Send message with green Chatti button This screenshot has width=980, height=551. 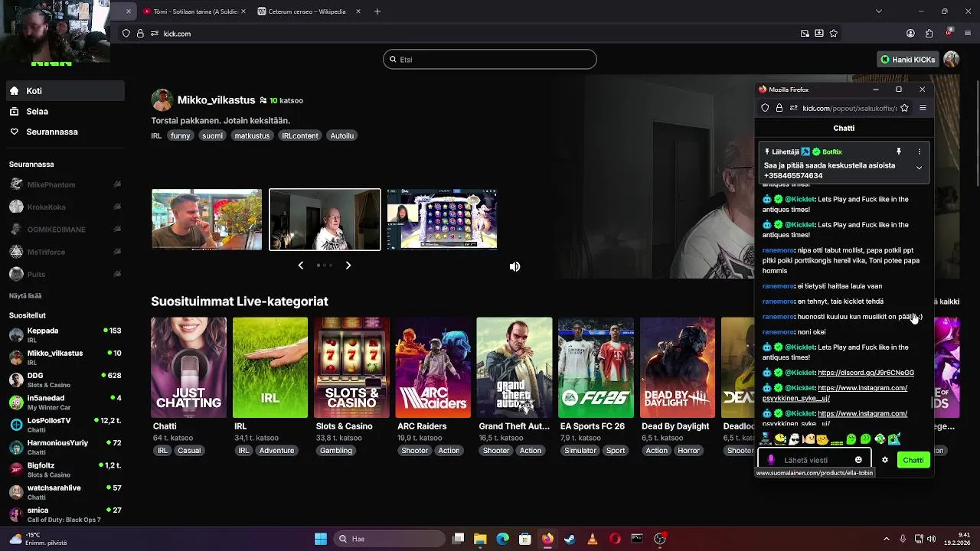[913, 460]
